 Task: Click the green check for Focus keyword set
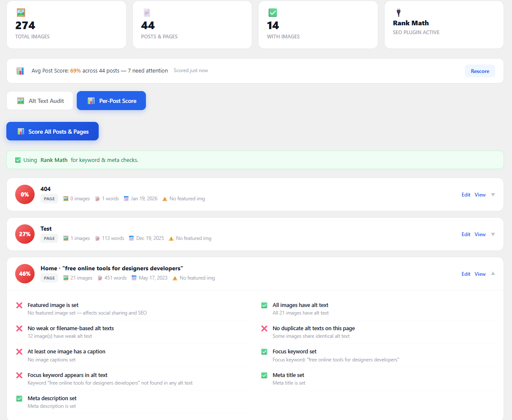tap(264, 352)
